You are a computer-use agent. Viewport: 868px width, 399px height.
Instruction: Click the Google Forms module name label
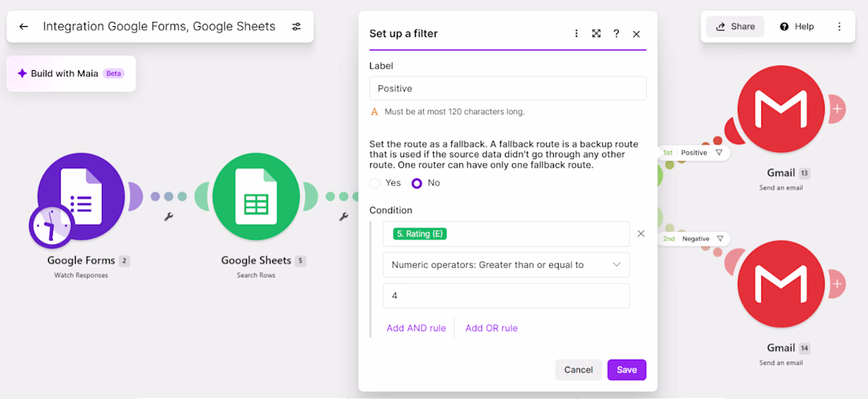80,261
